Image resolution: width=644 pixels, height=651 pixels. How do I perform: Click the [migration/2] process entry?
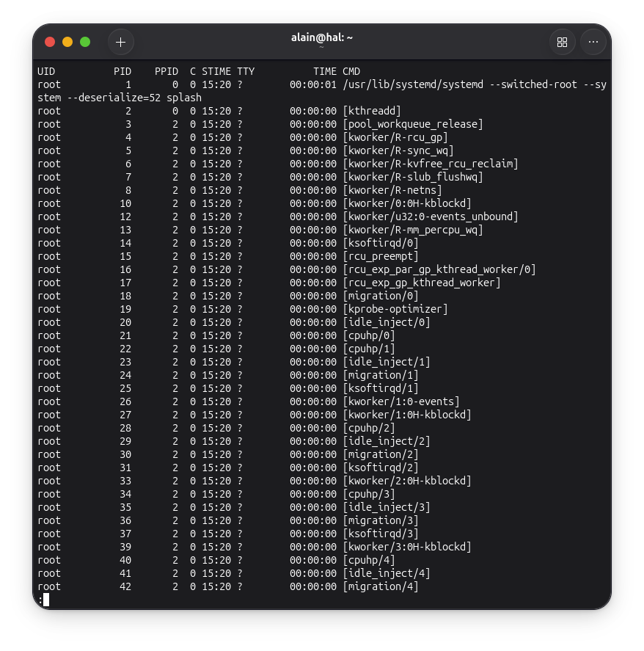[x=381, y=454]
